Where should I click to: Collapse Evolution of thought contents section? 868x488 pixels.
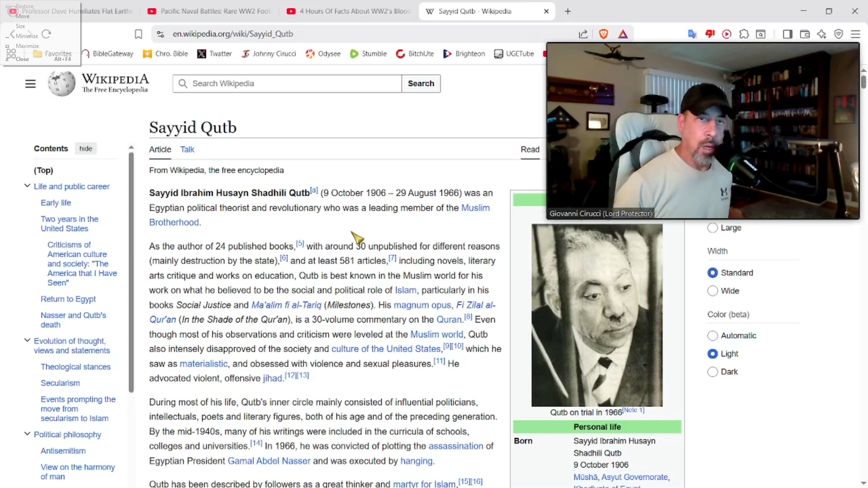pos(27,341)
